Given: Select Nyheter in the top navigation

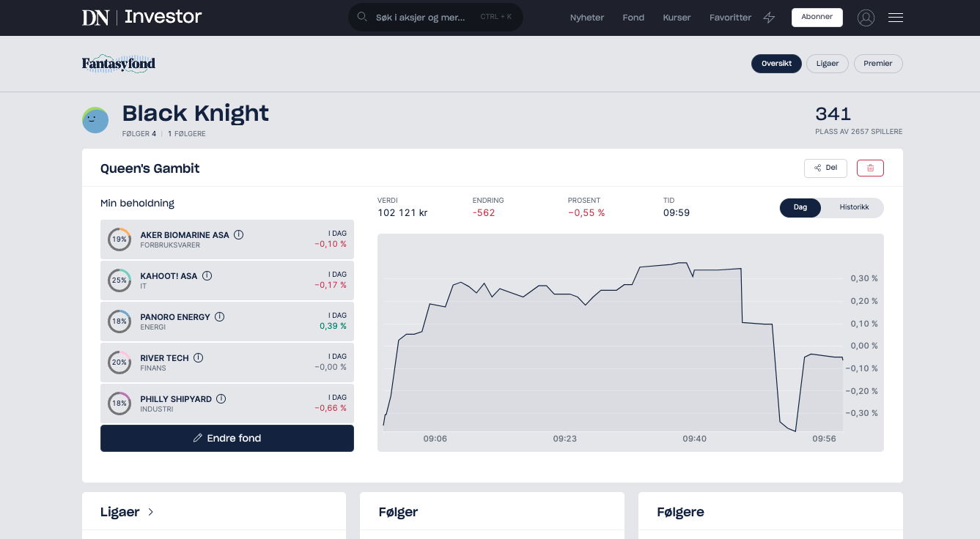Looking at the screenshot, I should click(x=586, y=18).
